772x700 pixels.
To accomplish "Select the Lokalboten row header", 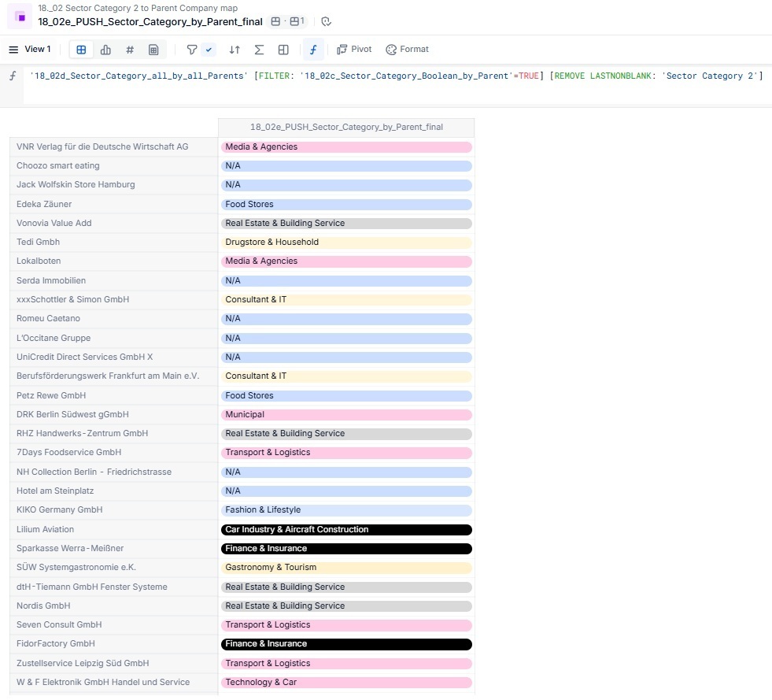I will 114,261.
